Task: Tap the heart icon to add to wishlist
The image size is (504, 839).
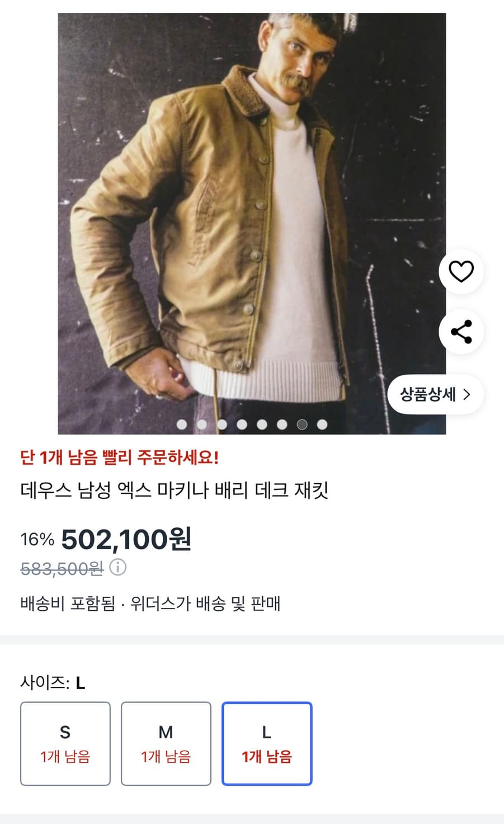Action: tap(461, 271)
